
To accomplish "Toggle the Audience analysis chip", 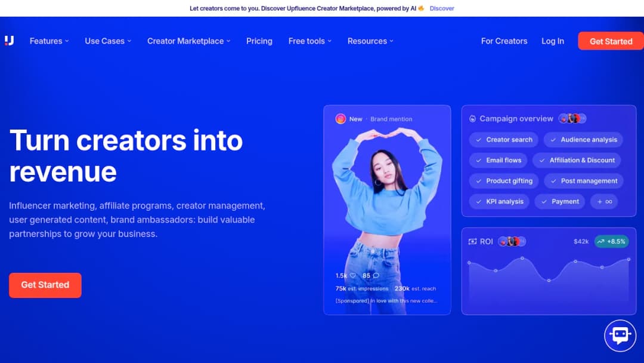I will coord(583,140).
